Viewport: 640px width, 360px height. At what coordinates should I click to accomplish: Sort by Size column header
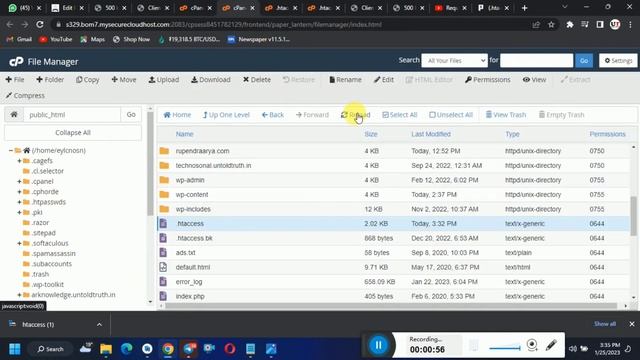(371, 134)
